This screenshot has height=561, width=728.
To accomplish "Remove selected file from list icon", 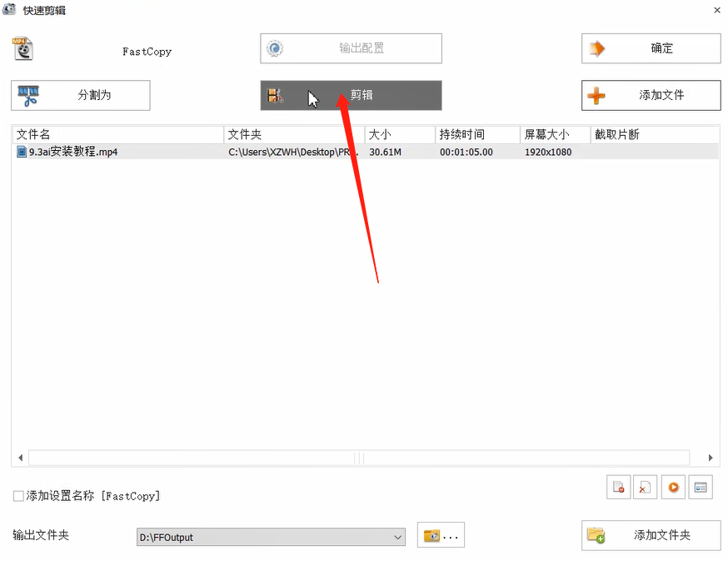I will [x=618, y=487].
